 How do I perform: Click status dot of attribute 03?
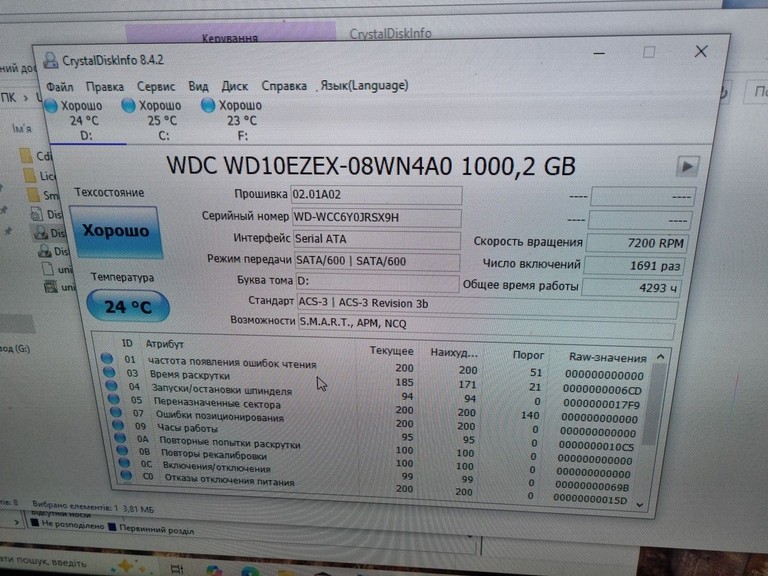(109, 372)
